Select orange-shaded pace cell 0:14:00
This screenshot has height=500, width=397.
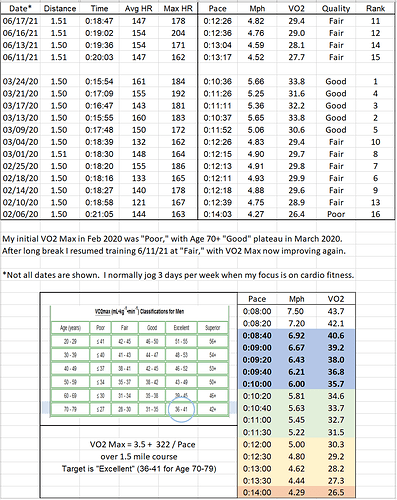tap(257, 492)
